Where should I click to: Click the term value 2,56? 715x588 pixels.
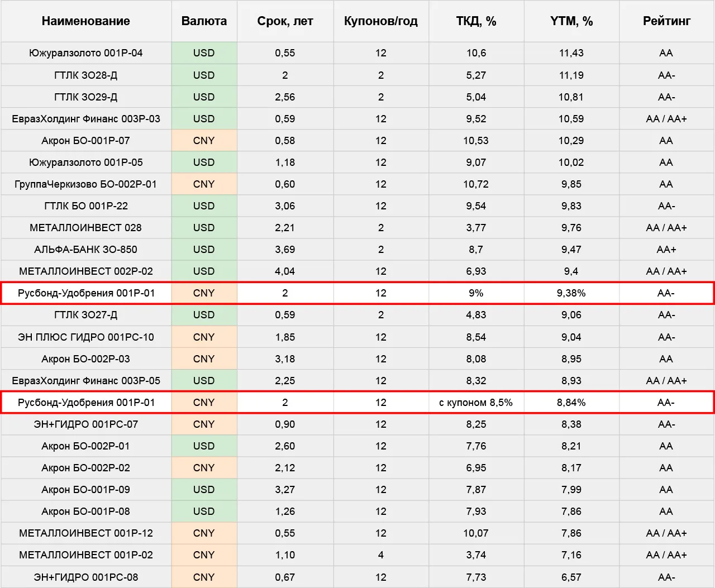tap(285, 97)
